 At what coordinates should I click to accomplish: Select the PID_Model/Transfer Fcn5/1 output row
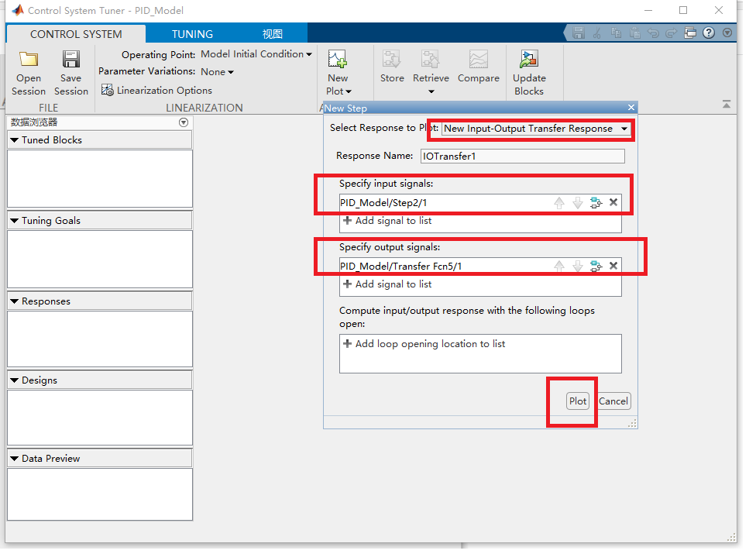coord(480,266)
